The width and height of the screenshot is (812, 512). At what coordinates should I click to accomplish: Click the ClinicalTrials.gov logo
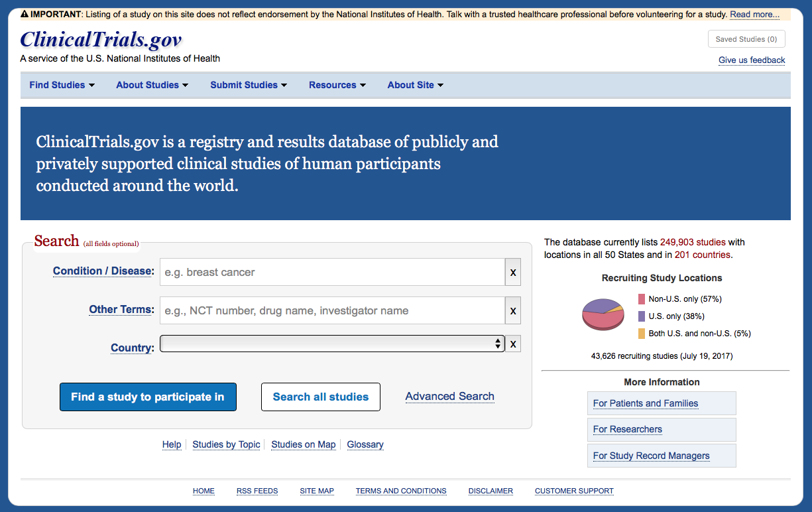pyautogui.click(x=101, y=40)
